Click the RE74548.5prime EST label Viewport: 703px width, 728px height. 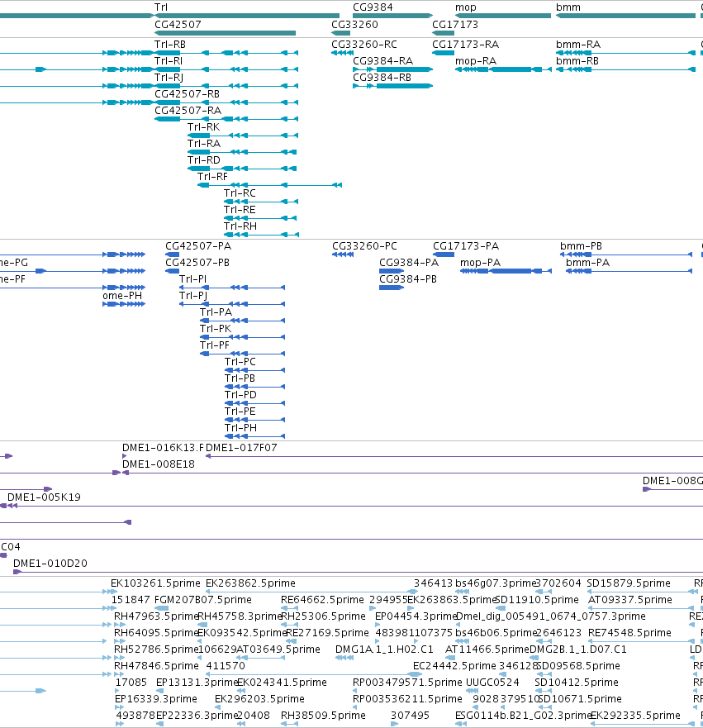pyautogui.click(x=629, y=633)
